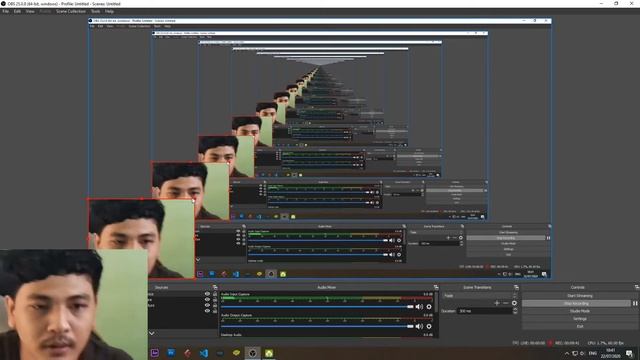Open the green app icon in taskbar
Viewport: 640px width, 360px height.
click(269, 353)
